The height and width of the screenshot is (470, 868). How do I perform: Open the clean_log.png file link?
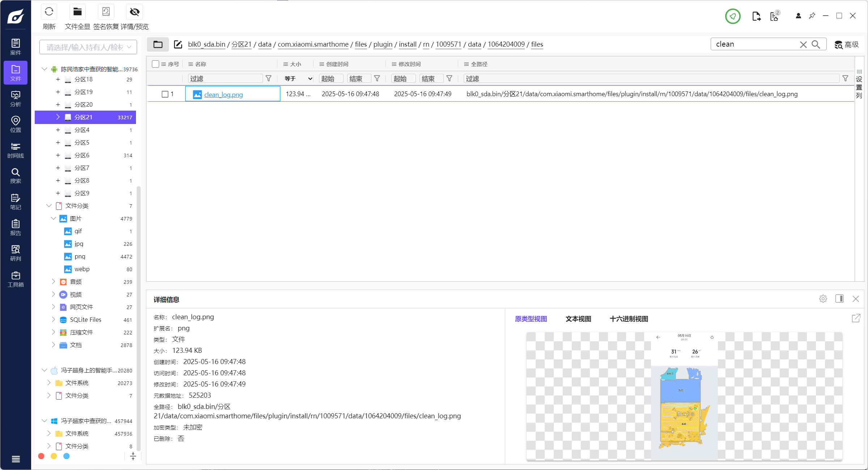point(223,95)
